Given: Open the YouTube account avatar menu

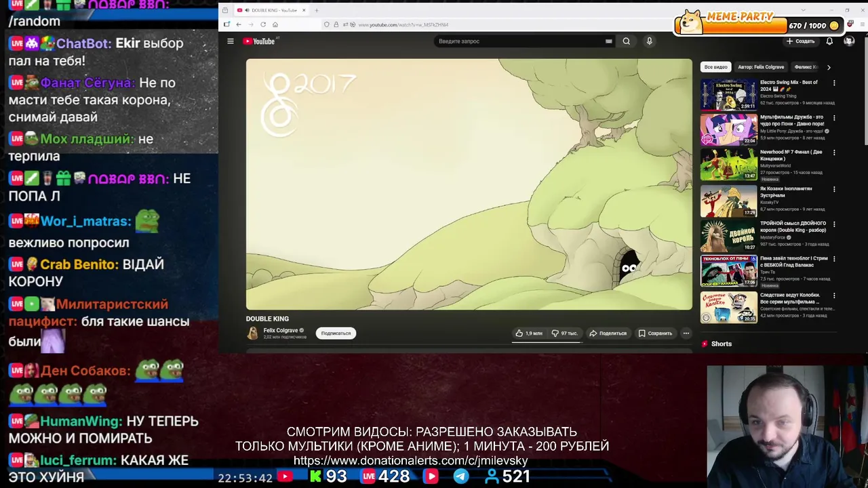Looking at the screenshot, I should [x=849, y=41].
